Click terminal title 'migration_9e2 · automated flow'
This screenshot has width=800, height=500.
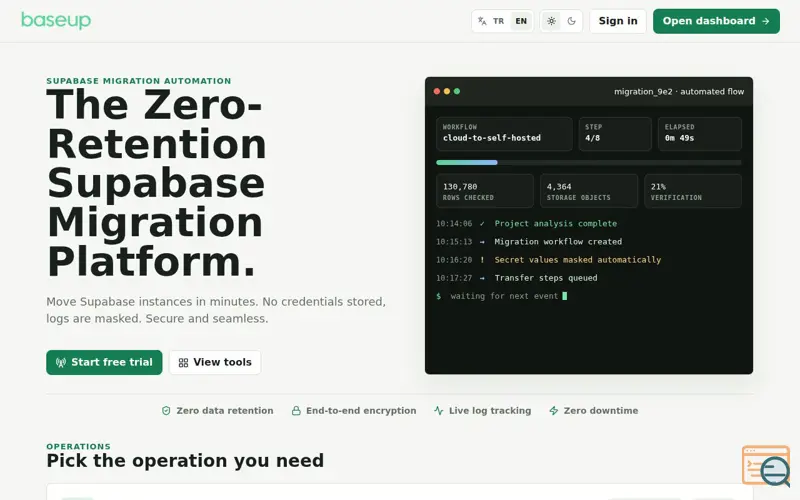click(x=679, y=92)
